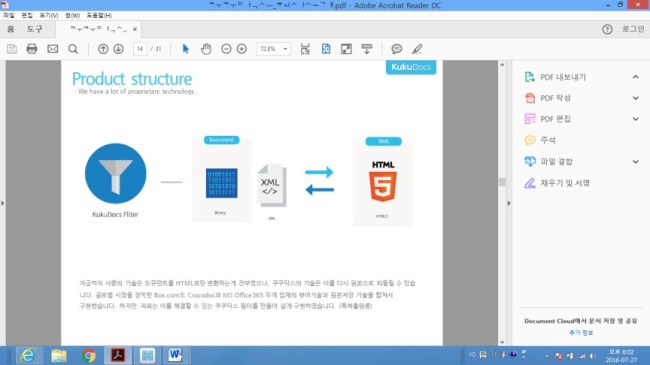Open the 도움말(H) menu

tap(99, 15)
